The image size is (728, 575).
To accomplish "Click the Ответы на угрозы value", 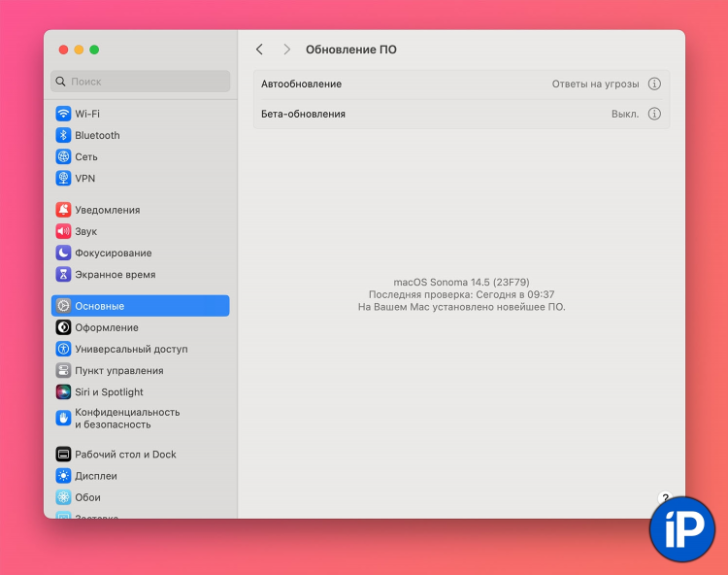I will (595, 85).
